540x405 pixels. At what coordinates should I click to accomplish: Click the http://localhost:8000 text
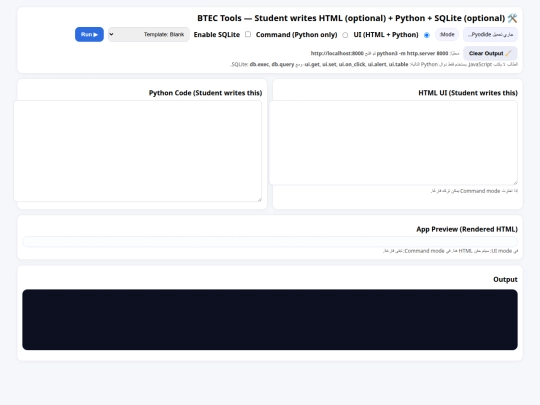337,53
